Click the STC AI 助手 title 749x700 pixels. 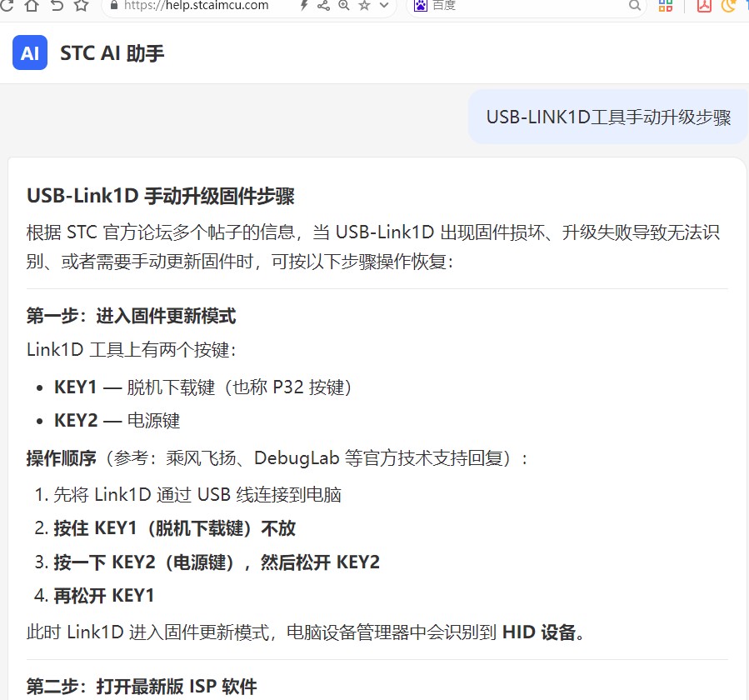pos(112,53)
